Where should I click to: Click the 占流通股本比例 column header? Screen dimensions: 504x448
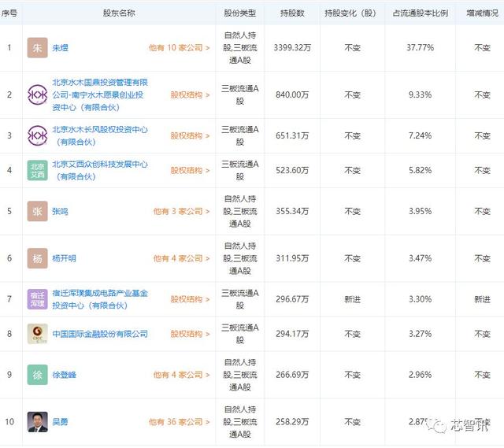420,13
